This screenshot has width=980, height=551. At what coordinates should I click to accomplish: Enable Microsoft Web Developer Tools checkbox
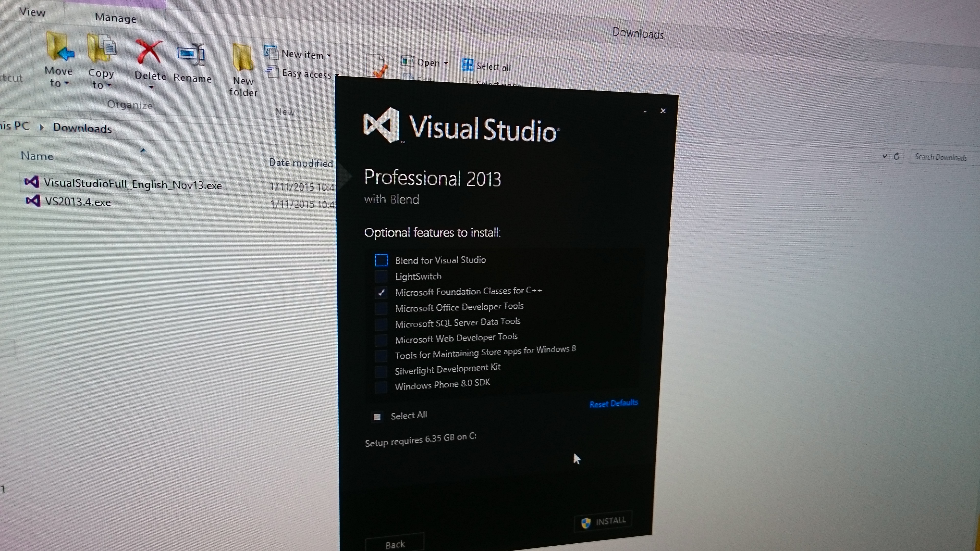click(x=381, y=340)
